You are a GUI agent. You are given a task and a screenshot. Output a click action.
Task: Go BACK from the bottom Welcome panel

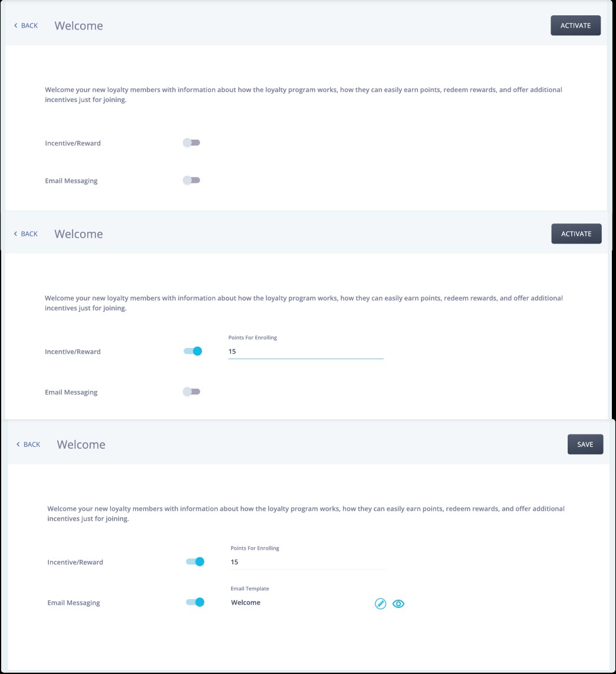28,445
